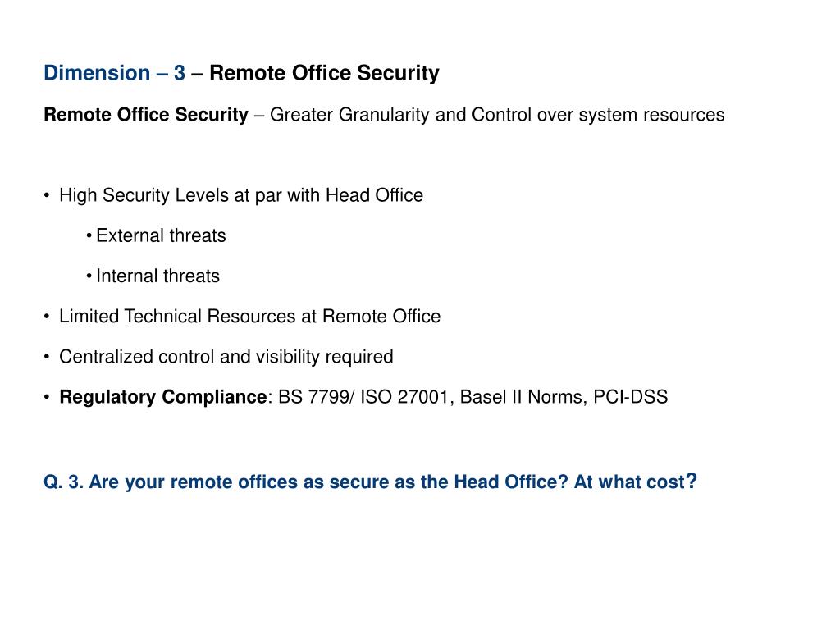Click the words 'Head Office' in first bullet
Viewport: 840px width, 630px height.
tap(374, 195)
